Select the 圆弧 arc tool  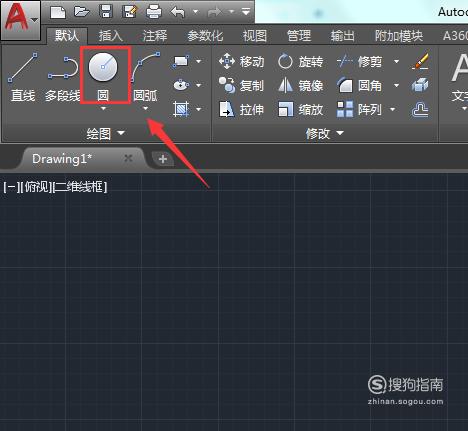(145, 76)
